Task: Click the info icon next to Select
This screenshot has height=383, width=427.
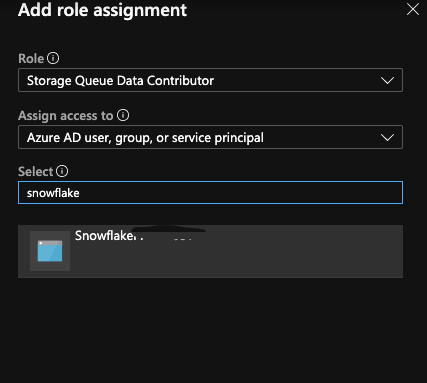Action: [x=62, y=171]
